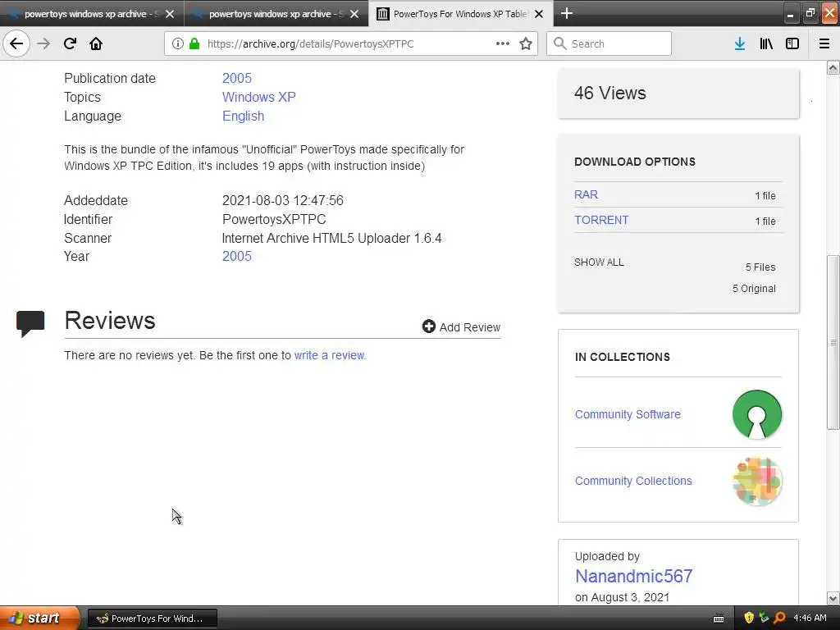
Task: Toggle the browser sidebar view
Action: point(792,43)
